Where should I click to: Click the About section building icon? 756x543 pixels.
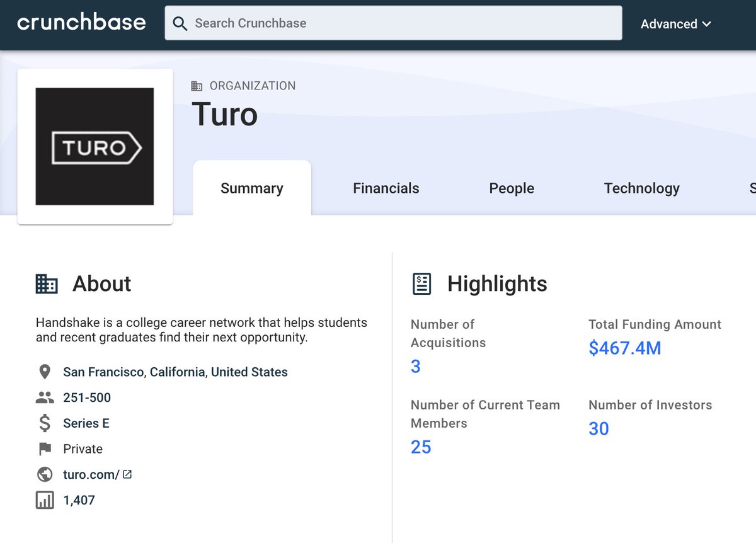click(x=47, y=284)
